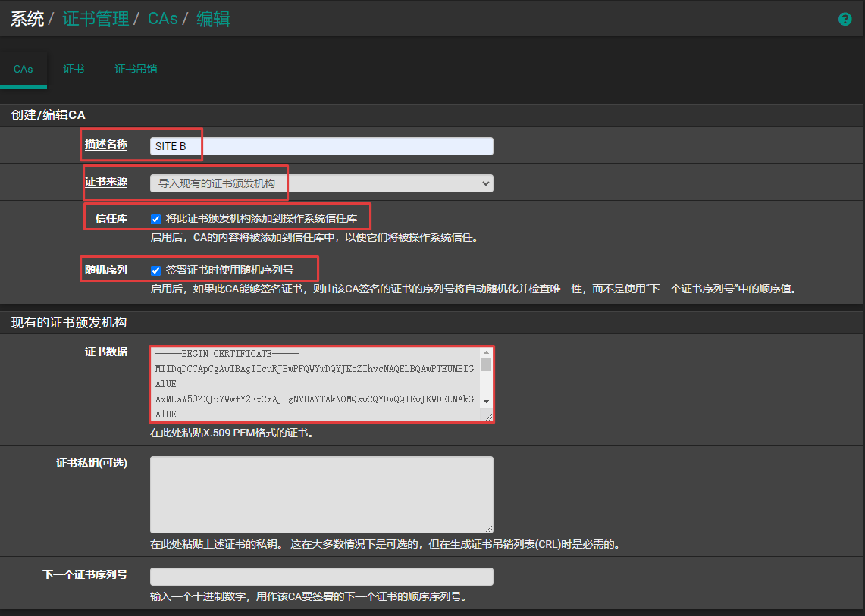The width and height of the screenshot is (865, 616).
Task: Expand the 证书来源 dropdown
Action: tap(321, 183)
